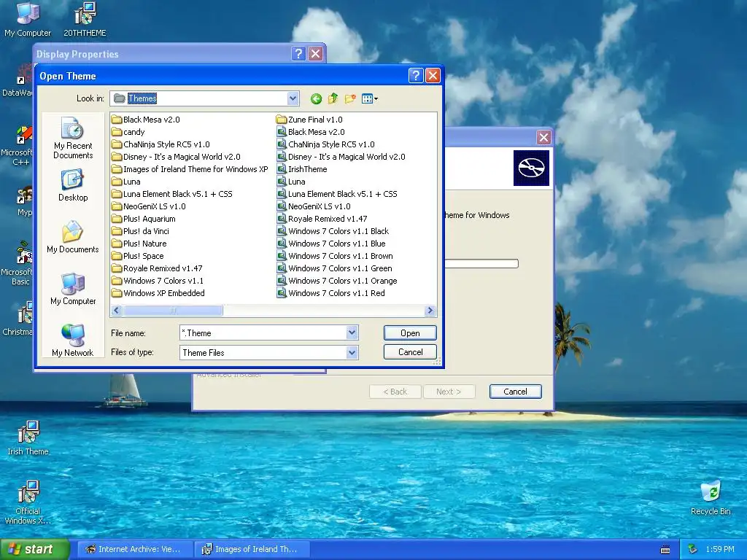Select the Plus! Aquarium folder
The image size is (747, 560).
[144, 219]
